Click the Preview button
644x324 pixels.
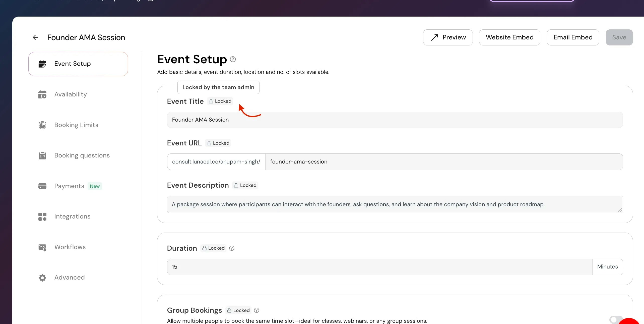pos(448,37)
